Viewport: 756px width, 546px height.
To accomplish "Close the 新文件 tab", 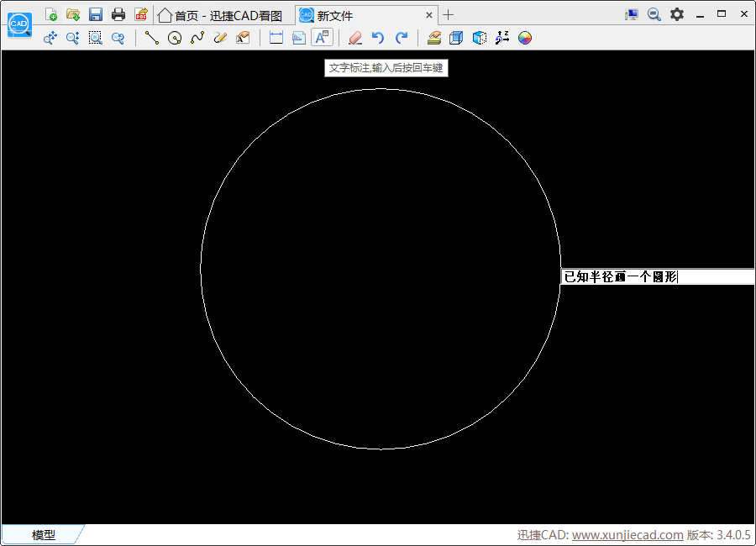I will click(x=428, y=15).
